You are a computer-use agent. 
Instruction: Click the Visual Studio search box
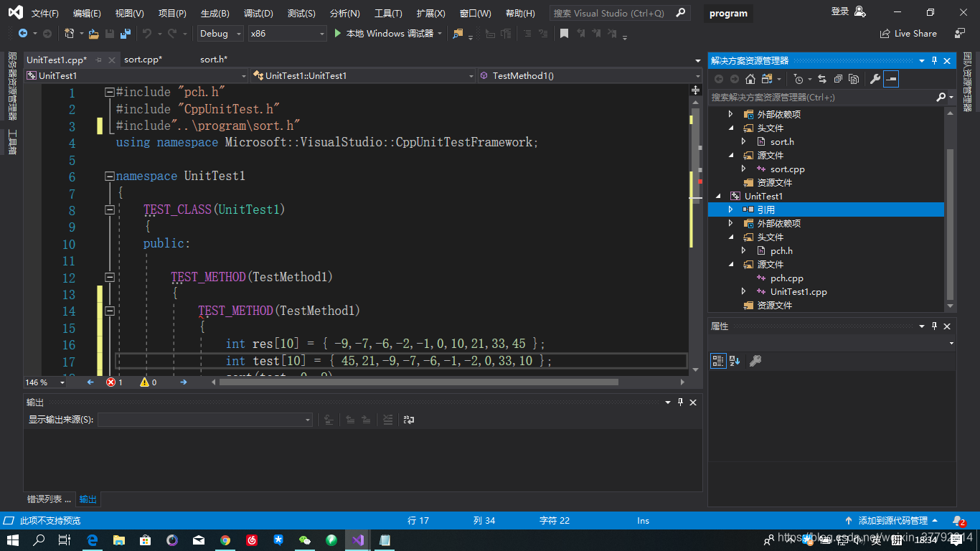(x=620, y=13)
